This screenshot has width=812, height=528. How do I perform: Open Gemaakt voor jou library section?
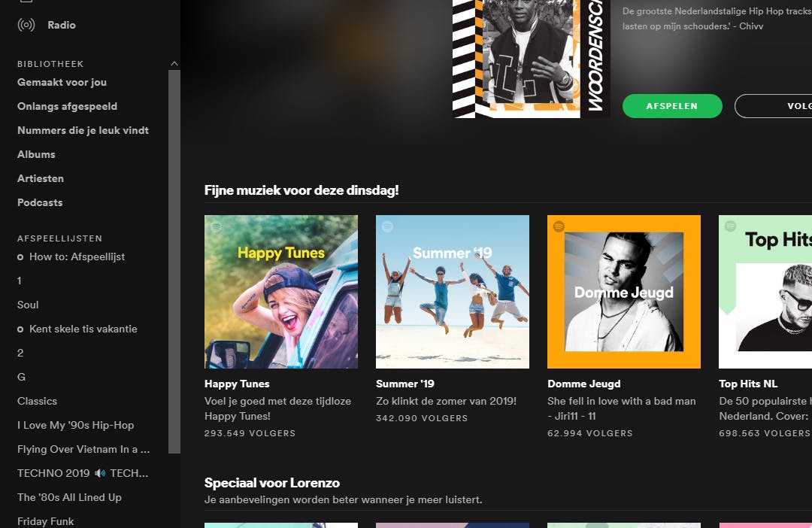[62, 82]
